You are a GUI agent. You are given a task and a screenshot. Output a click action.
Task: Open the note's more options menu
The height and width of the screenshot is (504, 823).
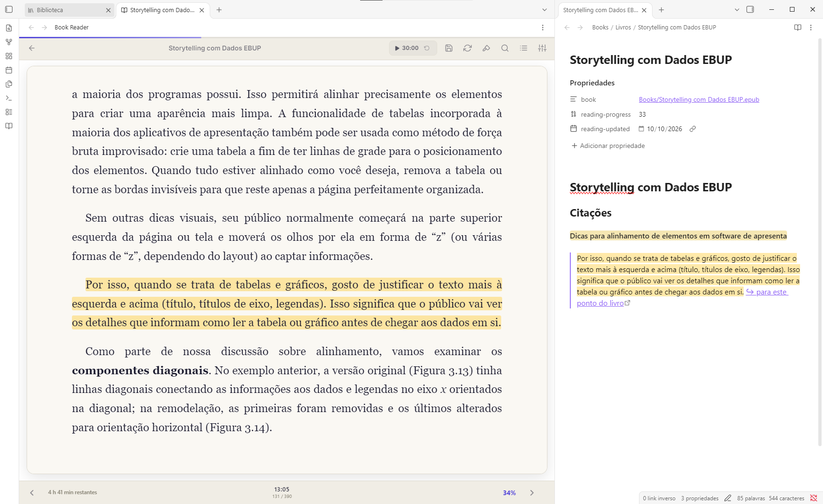point(811,28)
